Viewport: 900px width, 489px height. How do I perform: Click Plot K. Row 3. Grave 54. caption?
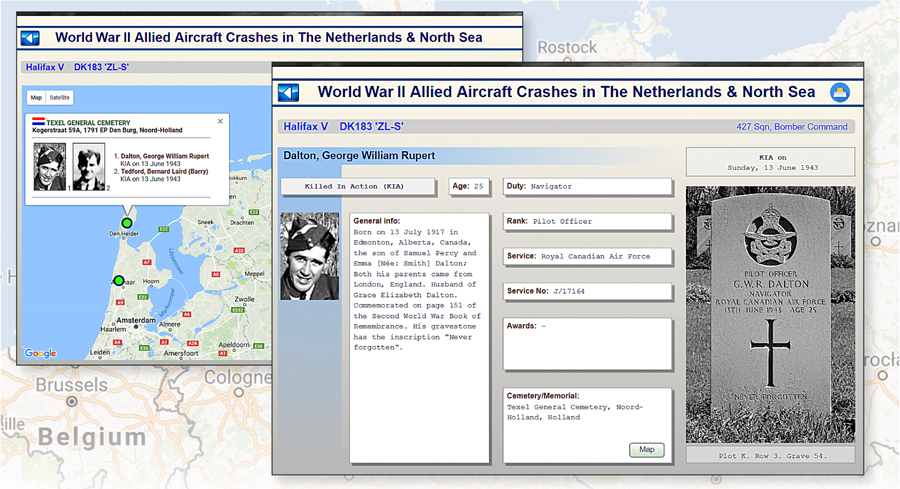point(770,456)
